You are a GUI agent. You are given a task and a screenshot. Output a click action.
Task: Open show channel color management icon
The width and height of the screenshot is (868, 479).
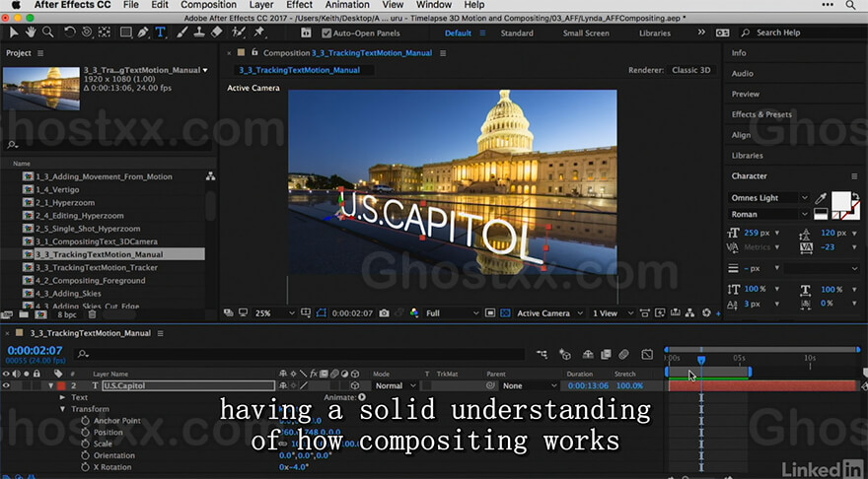pos(414,313)
